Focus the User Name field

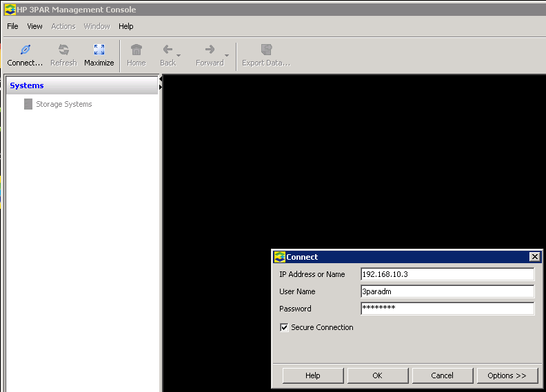pos(447,291)
